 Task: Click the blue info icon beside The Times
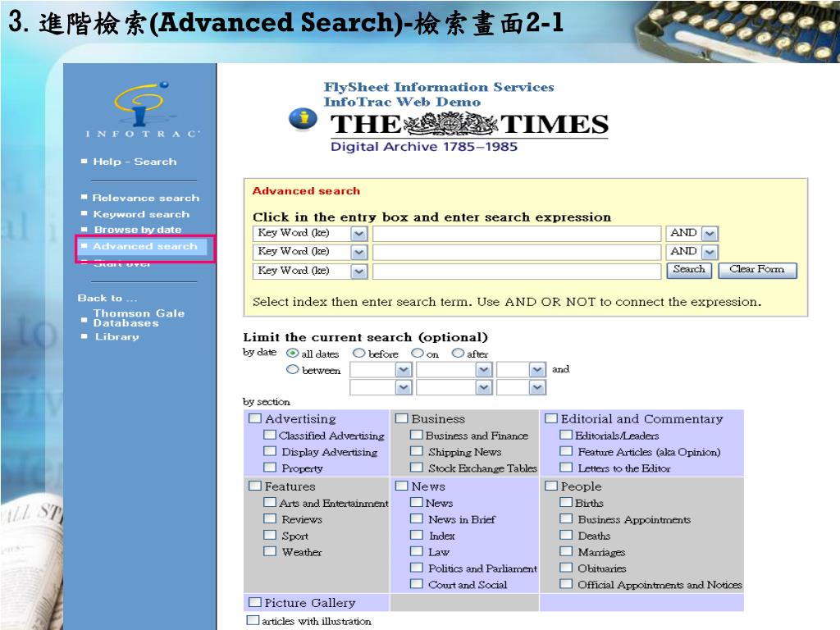coord(303,119)
